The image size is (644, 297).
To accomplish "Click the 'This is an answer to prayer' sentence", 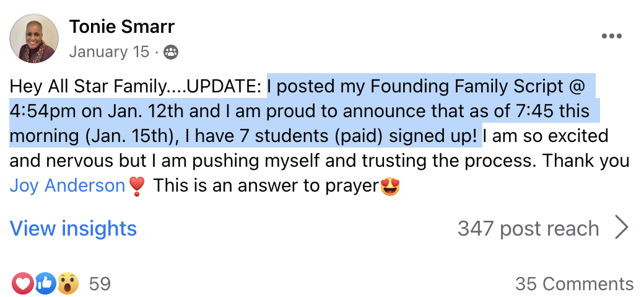I will point(265,187).
